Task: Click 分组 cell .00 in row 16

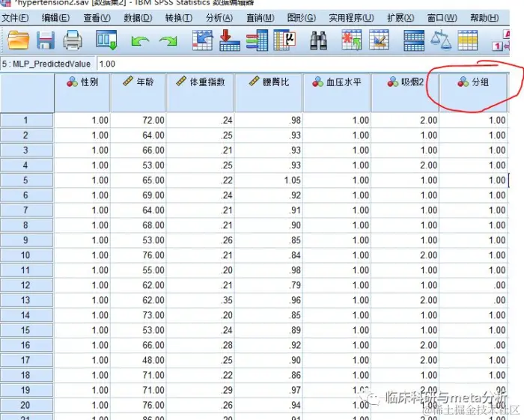Action: pos(473,345)
